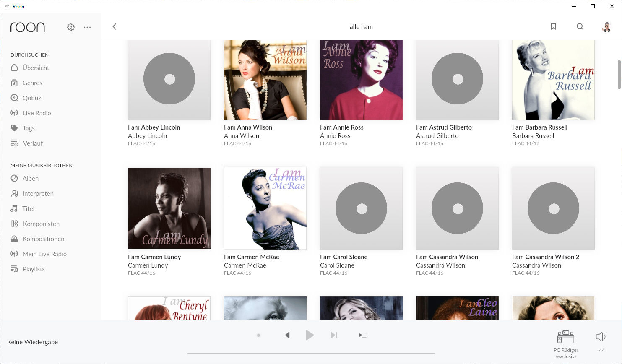Open Roon settings gear icon

point(71,27)
